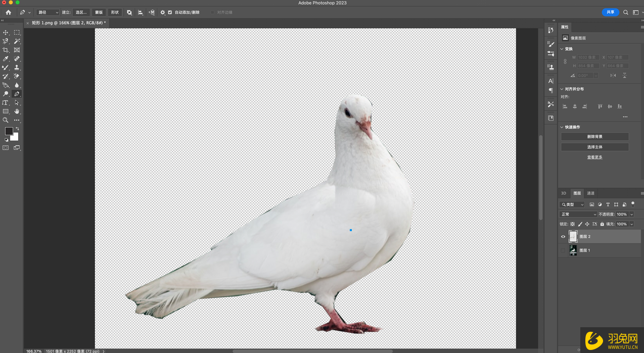
Task: Toggle layer filtering switch on Layers panel
Action: 633,204
